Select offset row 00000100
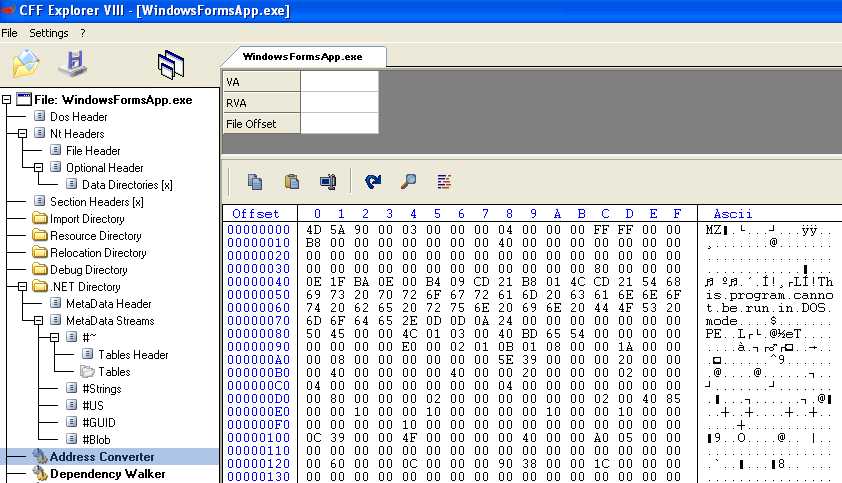Image resolution: width=842 pixels, height=483 pixels. coord(259,438)
